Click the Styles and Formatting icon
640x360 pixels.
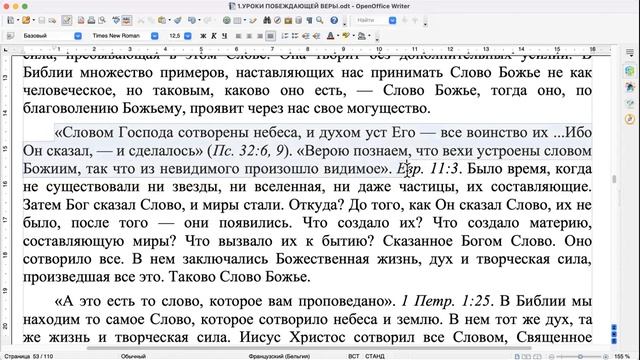click(x=11, y=36)
